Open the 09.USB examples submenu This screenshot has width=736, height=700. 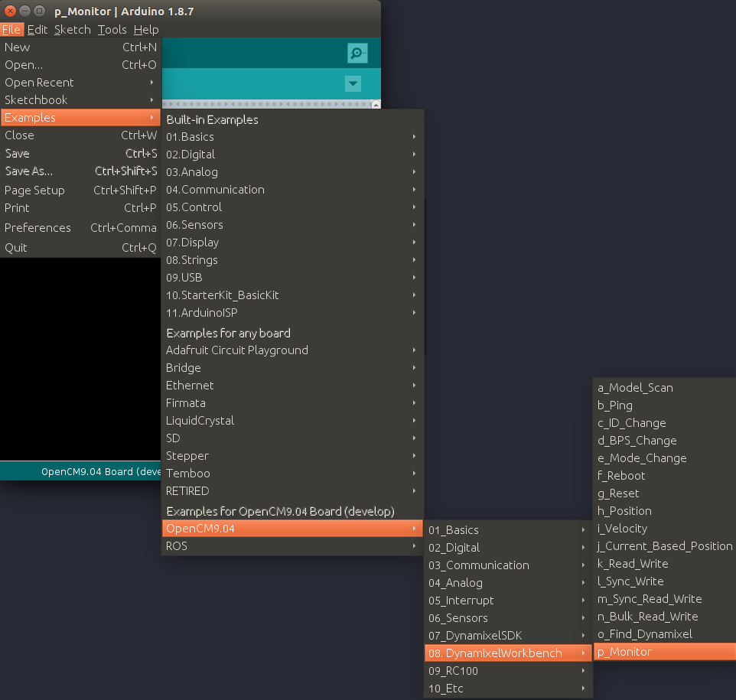[x=292, y=278]
